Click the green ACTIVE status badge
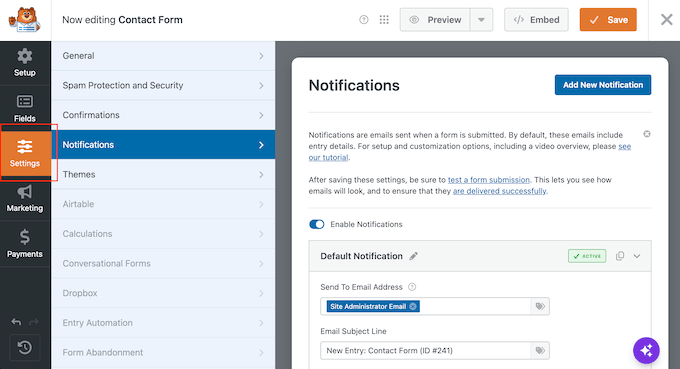Viewport: 680px width, 369px height. 587,256
